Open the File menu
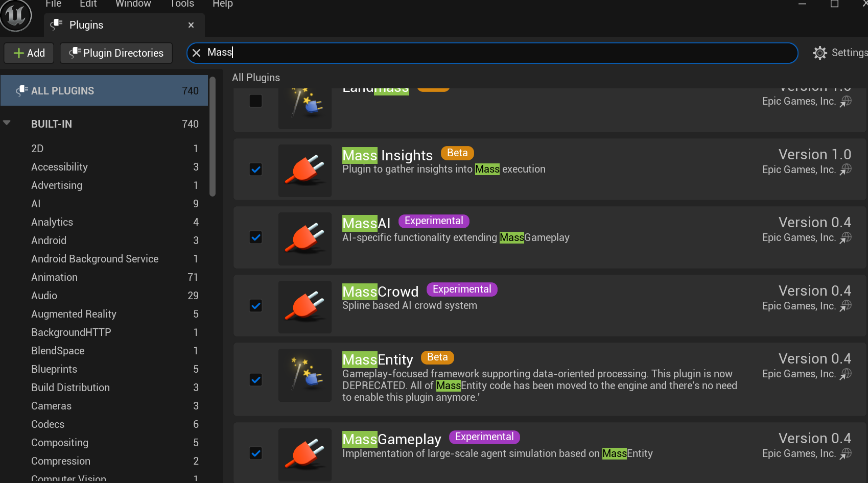The image size is (868, 483). (x=54, y=4)
